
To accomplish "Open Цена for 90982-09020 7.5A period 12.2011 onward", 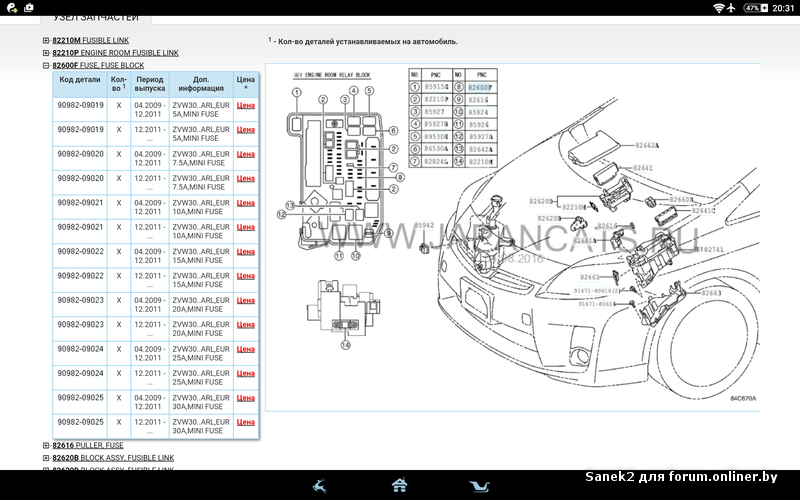I will pos(245,179).
